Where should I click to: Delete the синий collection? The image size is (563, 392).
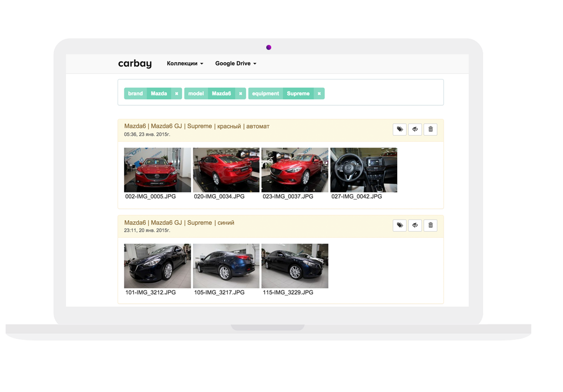coord(430,226)
